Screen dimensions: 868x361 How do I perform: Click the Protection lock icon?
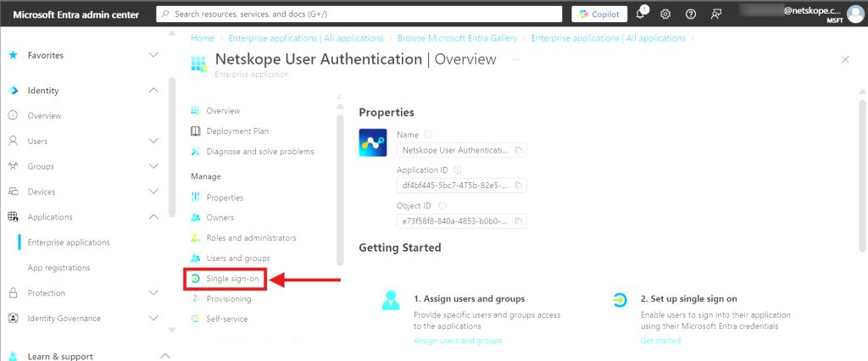pyautogui.click(x=13, y=293)
